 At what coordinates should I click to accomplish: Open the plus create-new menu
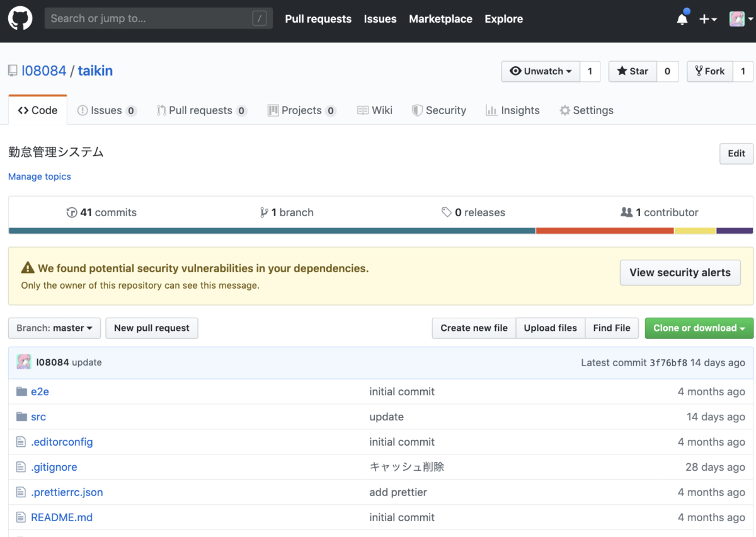click(x=708, y=19)
